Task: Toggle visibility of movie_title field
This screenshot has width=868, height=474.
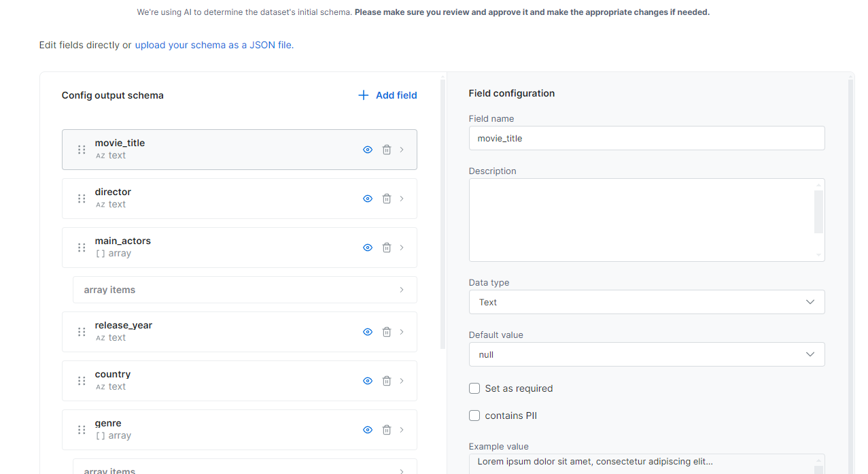Action: tap(368, 150)
